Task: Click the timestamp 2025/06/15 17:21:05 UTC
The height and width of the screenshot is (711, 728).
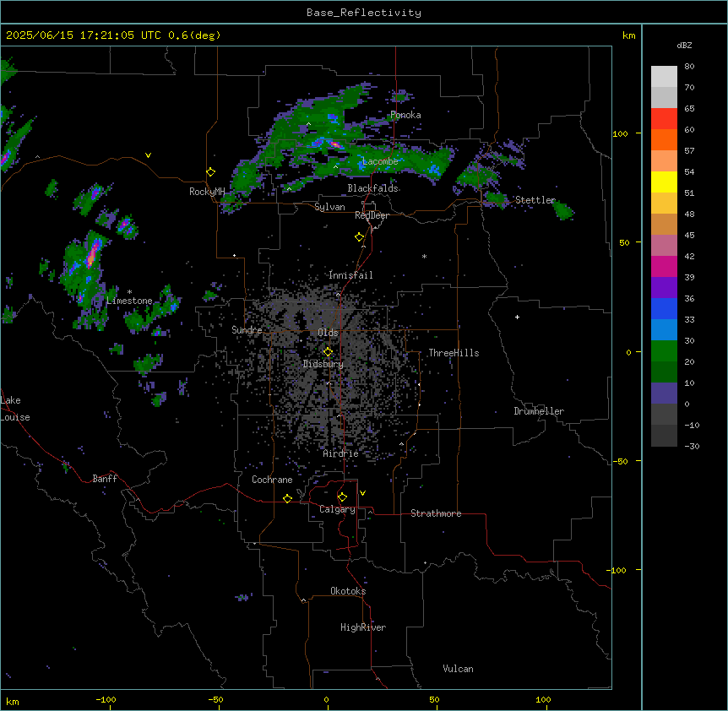Action: click(x=84, y=35)
